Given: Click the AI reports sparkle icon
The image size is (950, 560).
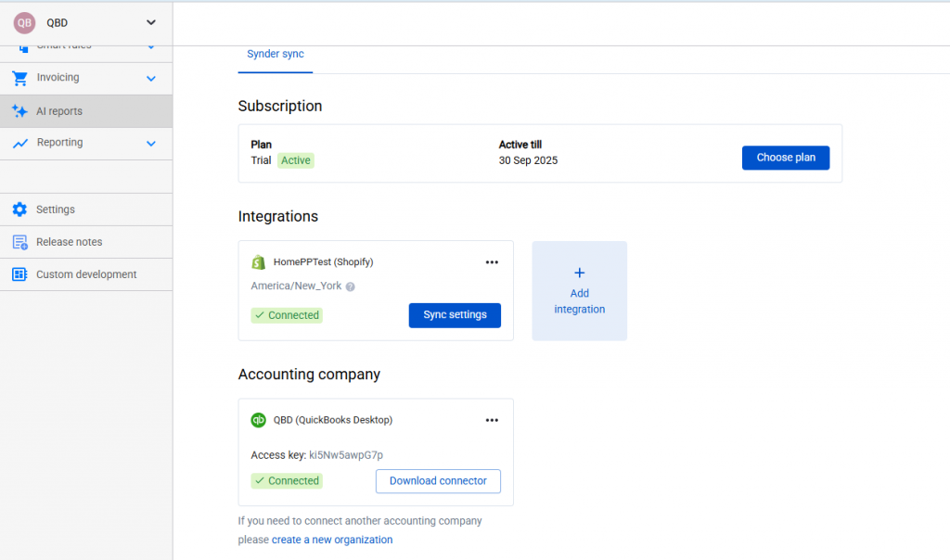Looking at the screenshot, I should click(x=20, y=111).
